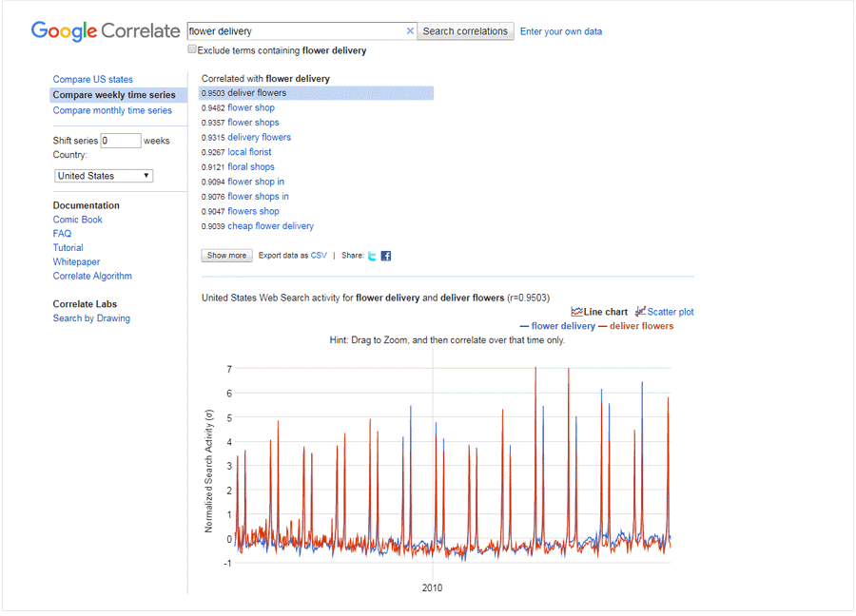Open the Enter your own data link
The height and width of the screenshot is (616, 856).
pyautogui.click(x=561, y=31)
